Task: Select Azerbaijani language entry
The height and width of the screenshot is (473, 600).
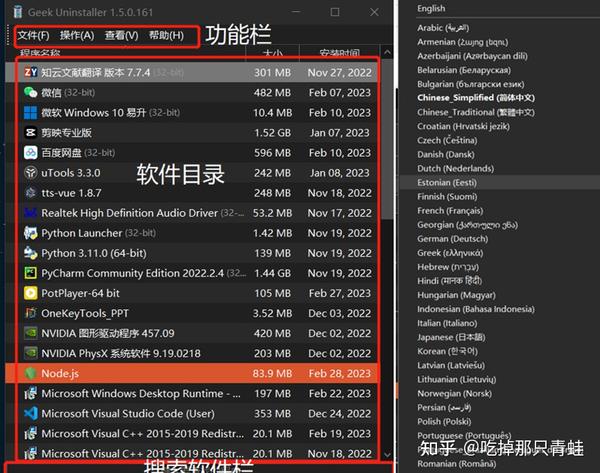Action: (x=472, y=56)
